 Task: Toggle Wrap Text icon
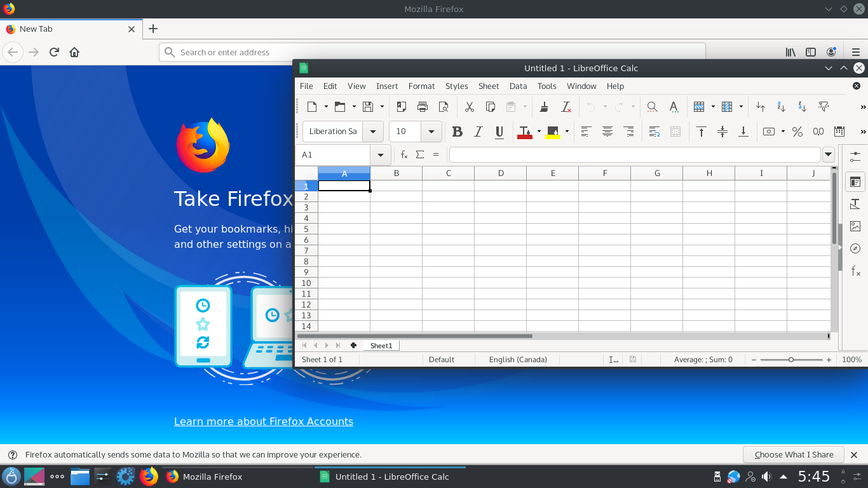point(654,132)
